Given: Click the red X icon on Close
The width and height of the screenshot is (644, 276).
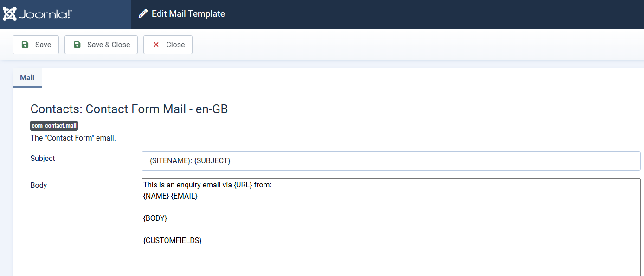Looking at the screenshot, I should 155,45.
